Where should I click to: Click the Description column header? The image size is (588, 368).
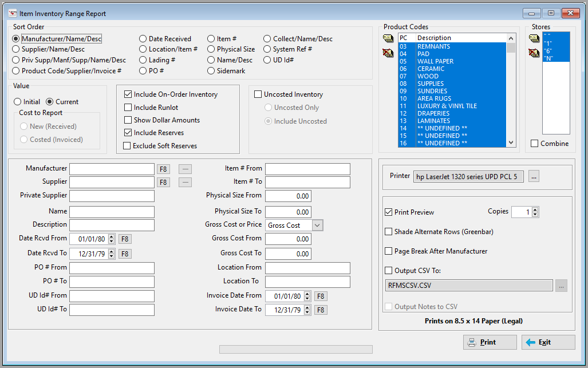pos(461,38)
